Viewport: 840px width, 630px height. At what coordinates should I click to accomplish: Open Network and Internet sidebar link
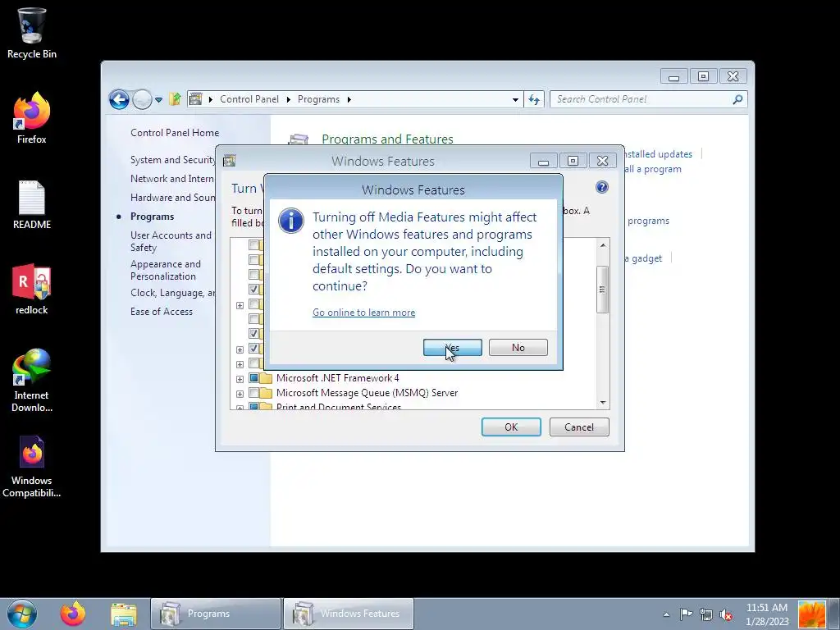pyautogui.click(x=172, y=178)
